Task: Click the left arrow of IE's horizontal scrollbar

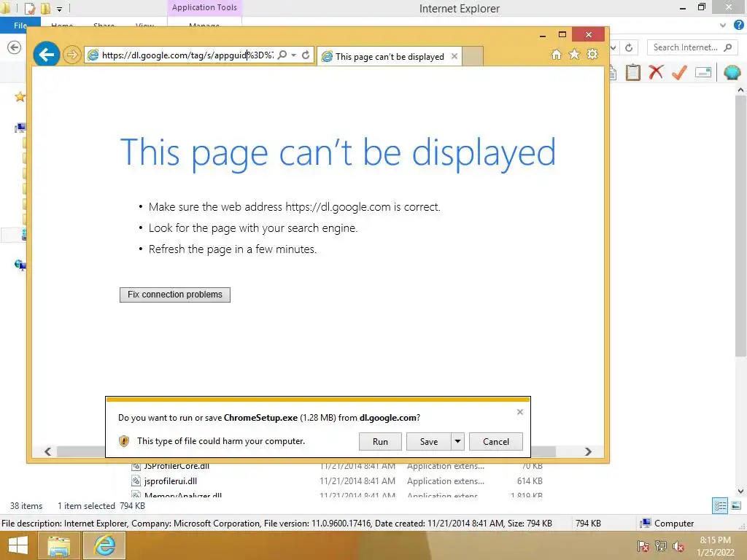Action: pyautogui.click(x=47, y=451)
